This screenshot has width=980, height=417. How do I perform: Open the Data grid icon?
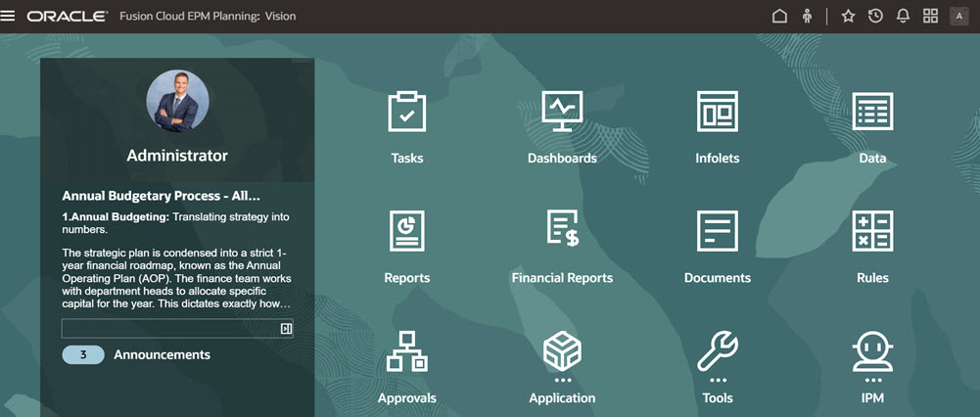point(872,112)
